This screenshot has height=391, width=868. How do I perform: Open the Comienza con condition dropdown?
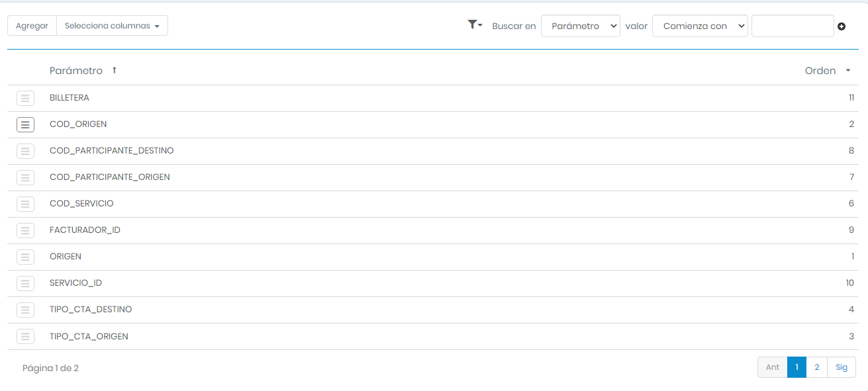[x=700, y=26]
